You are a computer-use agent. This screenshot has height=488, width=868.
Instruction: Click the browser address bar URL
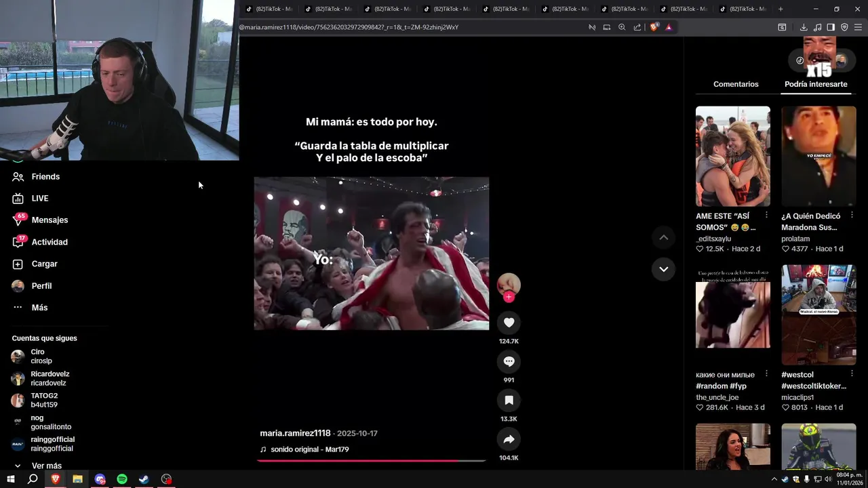[349, 27]
